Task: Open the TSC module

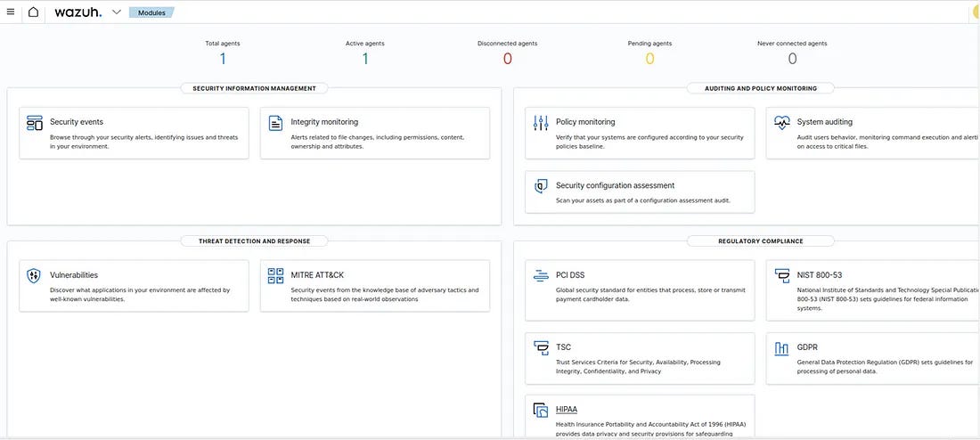Action: (x=640, y=358)
